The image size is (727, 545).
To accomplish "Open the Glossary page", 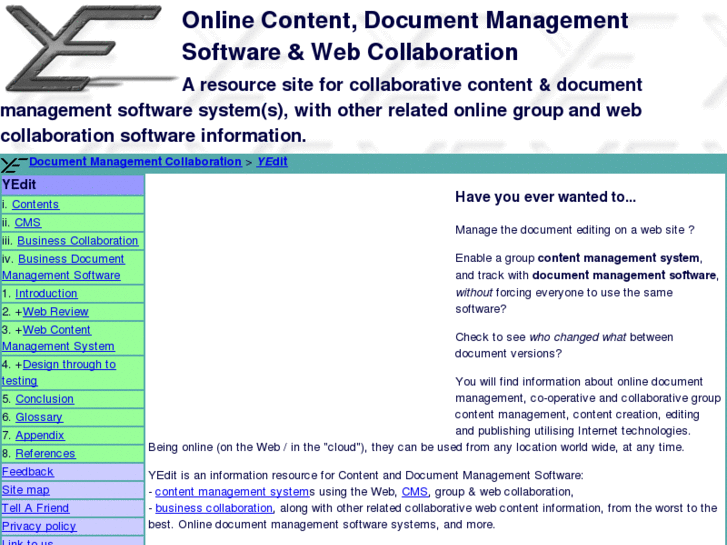I will pyautogui.click(x=39, y=417).
